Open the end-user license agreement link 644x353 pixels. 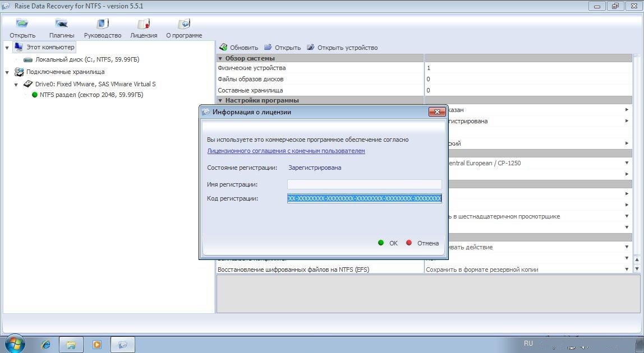[286, 151]
